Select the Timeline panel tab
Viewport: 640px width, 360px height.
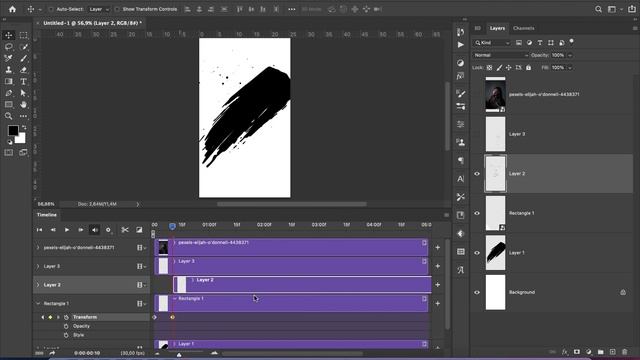pos(47,215)
